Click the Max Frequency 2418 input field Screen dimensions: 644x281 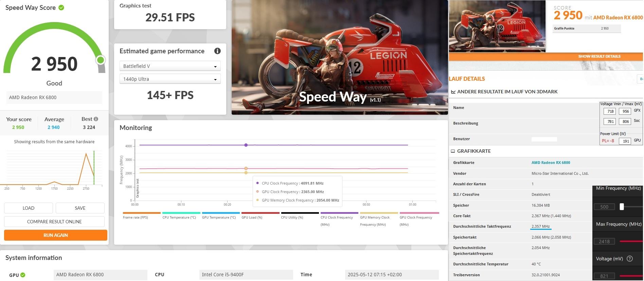(x=604, y=241)
